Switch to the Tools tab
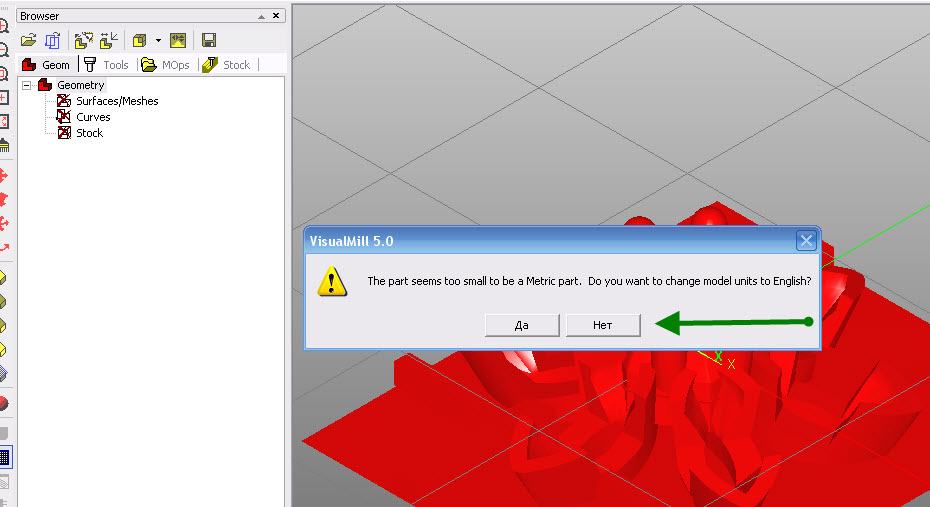Image resolution: width=930 pixels, height=507 pixels. coord(107,65)
